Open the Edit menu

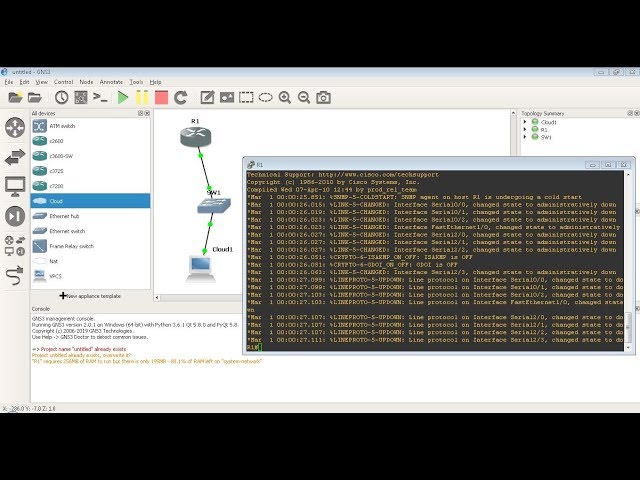24,82
